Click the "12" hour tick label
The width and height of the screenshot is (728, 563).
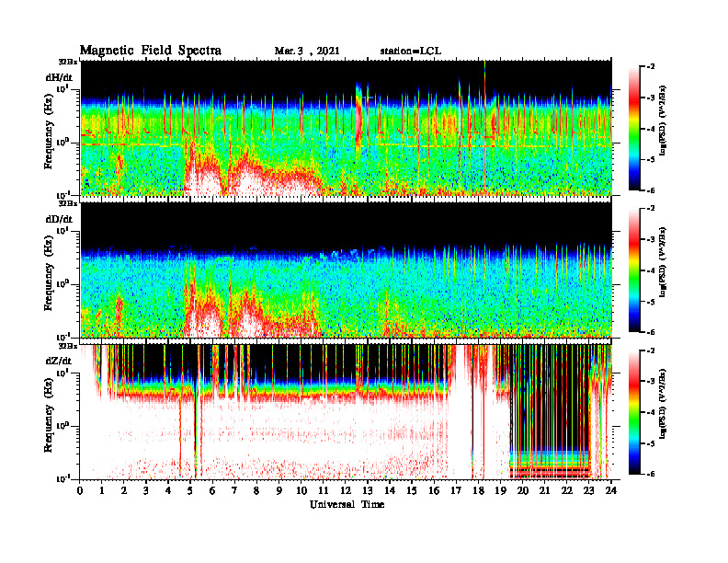346,491
